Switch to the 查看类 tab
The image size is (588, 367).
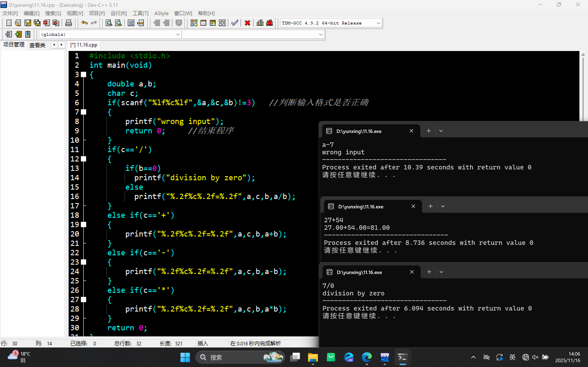click(37, 45)
